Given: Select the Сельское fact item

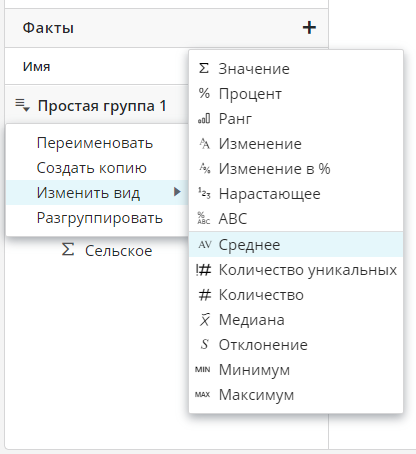Looking at the screenshot, I should tap(118, 251).
